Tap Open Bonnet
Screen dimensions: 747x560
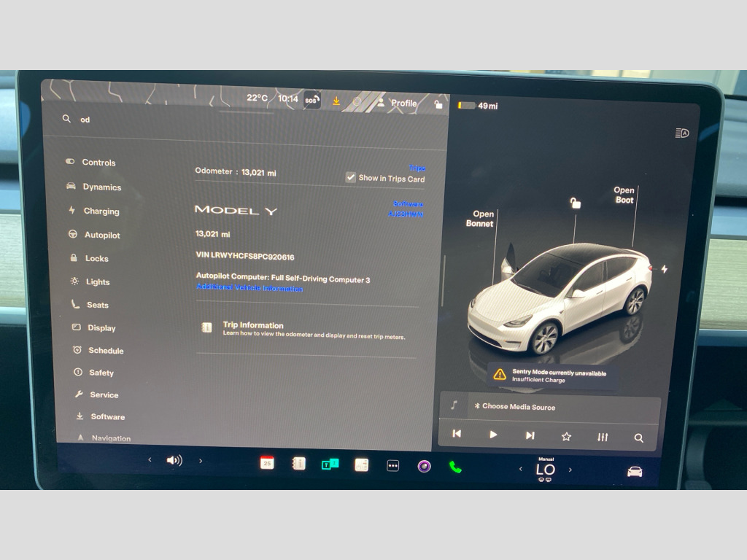(480, 219)
